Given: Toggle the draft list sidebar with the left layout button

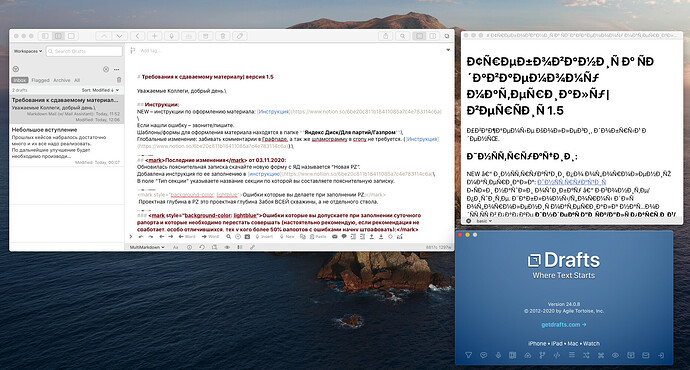Looking at the screenshot, I should (x=45, y=36).
